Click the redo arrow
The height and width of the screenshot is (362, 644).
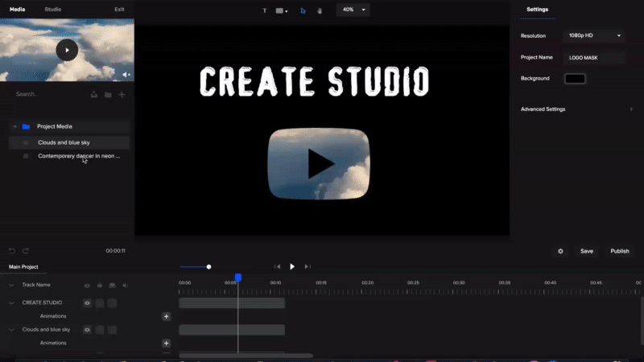26,251
